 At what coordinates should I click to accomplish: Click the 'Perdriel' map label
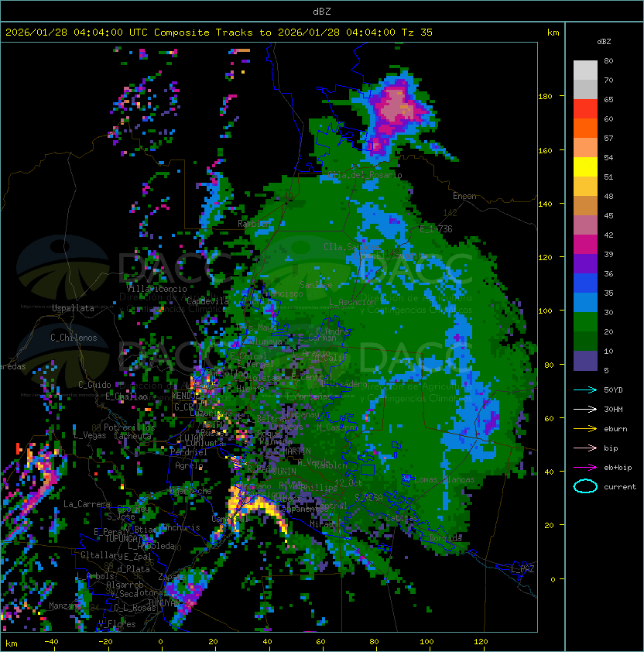(x=189, y=452)
